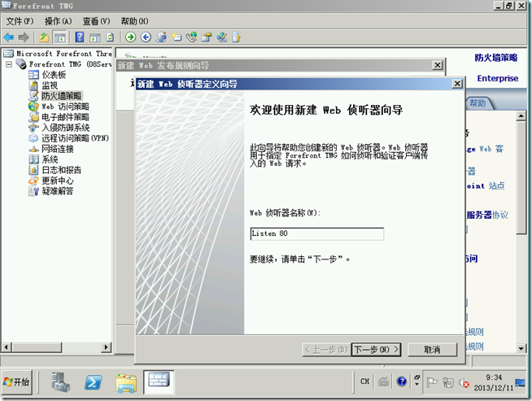Viewport: 532px width, 401px height.
Task: Click the blue help icon in the tray
Action: click(x=402, y=382)
